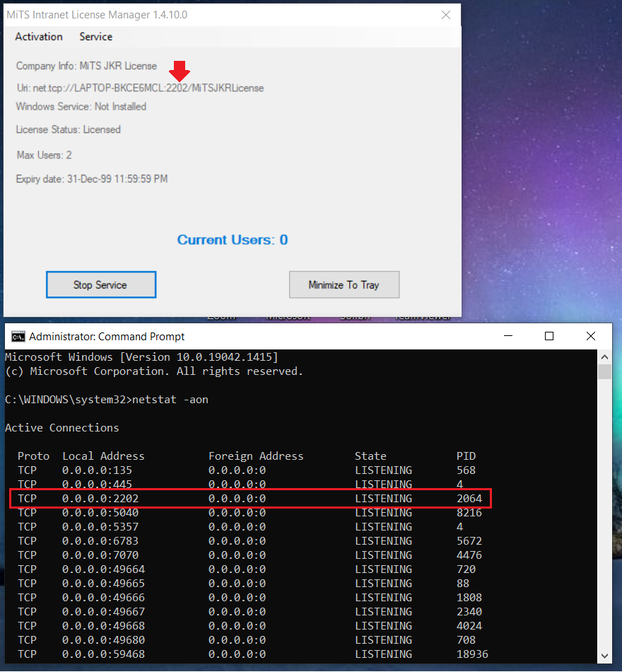This screenshot has width=622, height=672.
Task: Click local address 0.0.0.0:59468
Action: coord(104,654)
